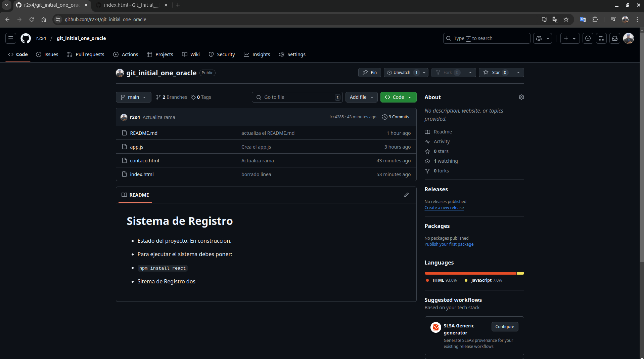Reload the page in browser toolbar
This screenshot has width=644, height=359.
click(32, 19)
